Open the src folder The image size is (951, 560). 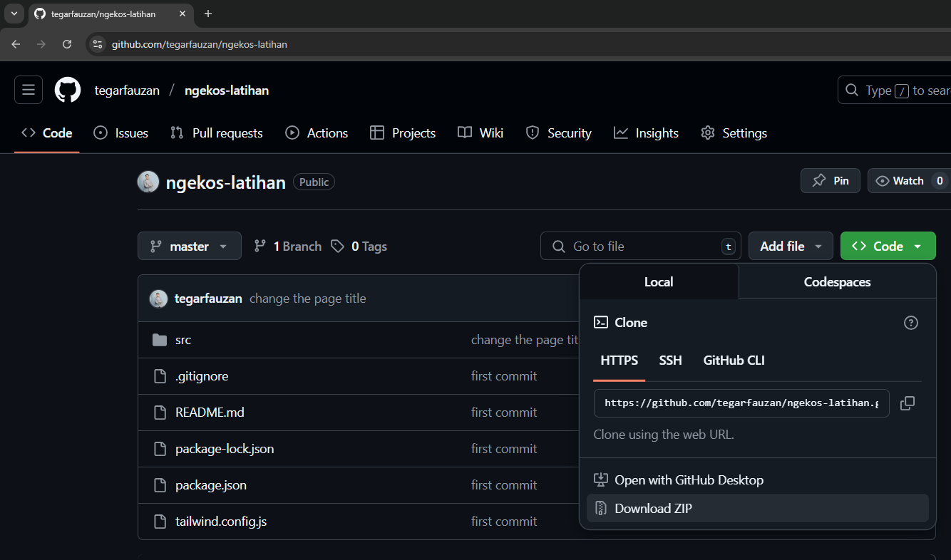point(183,340)
